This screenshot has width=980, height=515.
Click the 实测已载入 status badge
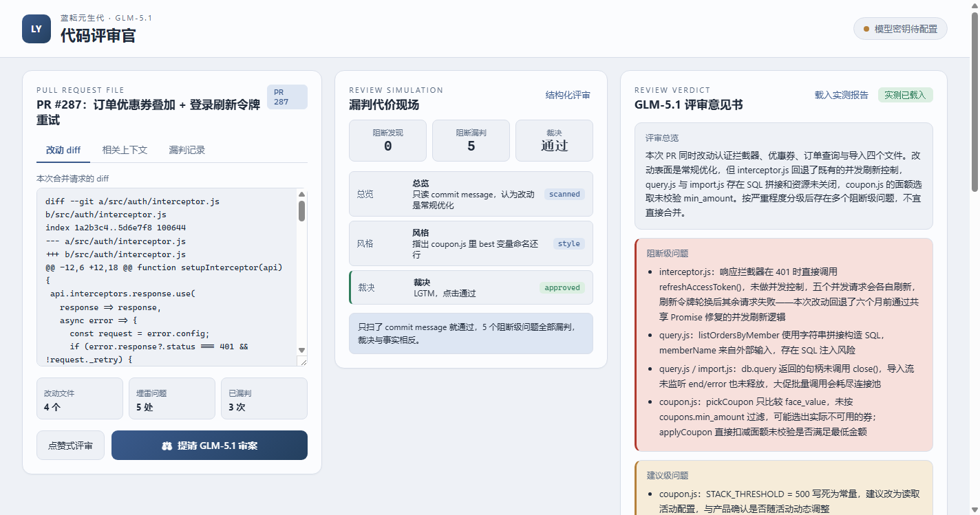[905, 95]
